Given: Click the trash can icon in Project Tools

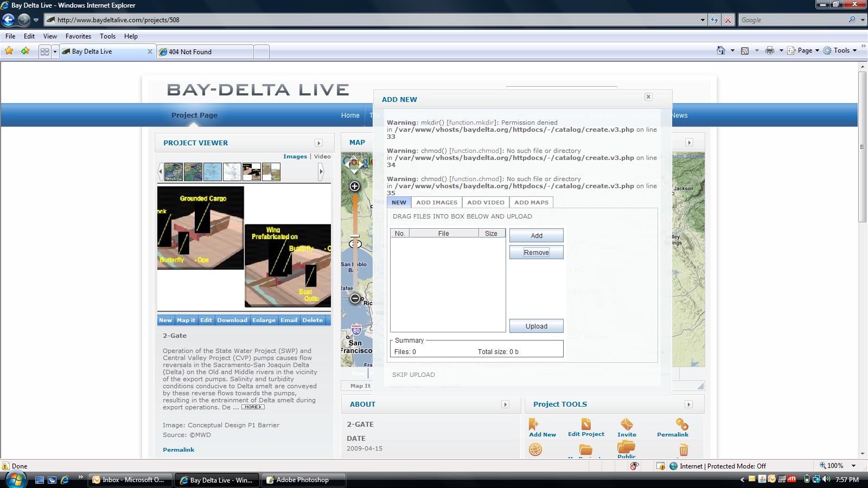Looking at the screenshot, I should 684,450.
